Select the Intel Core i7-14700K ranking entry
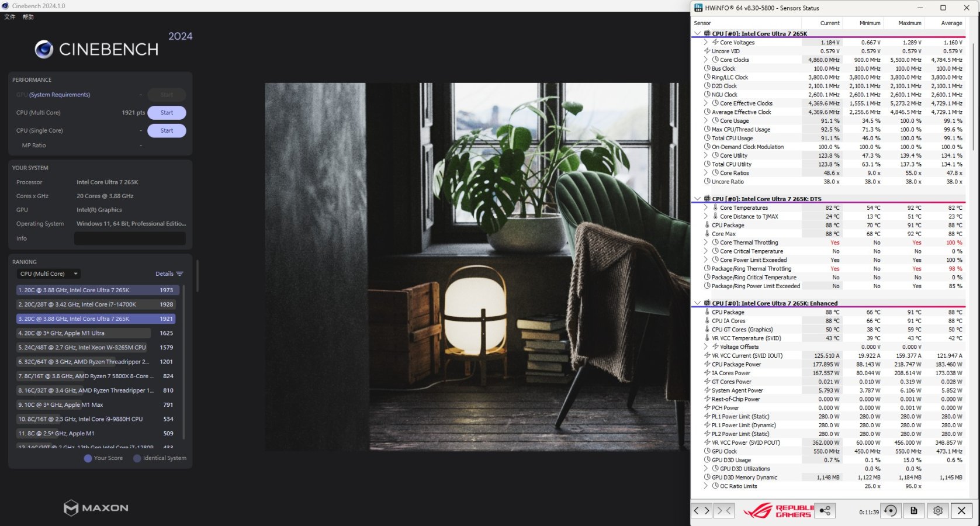The height and width of the screenshot is (526, 980). pyautogui.click(x=96, y=304)
